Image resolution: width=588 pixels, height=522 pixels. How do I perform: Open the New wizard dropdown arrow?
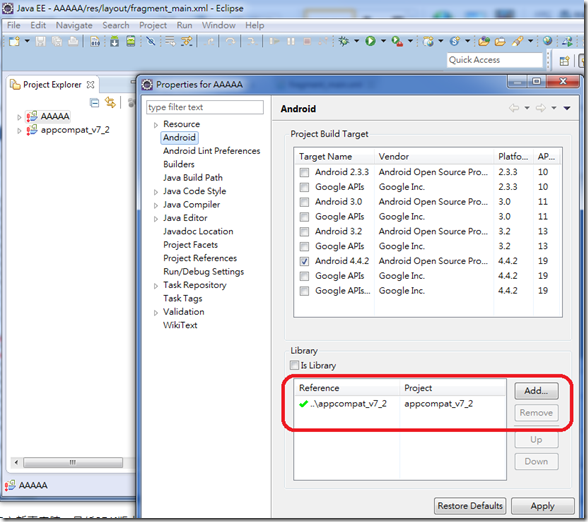(27, 41)
